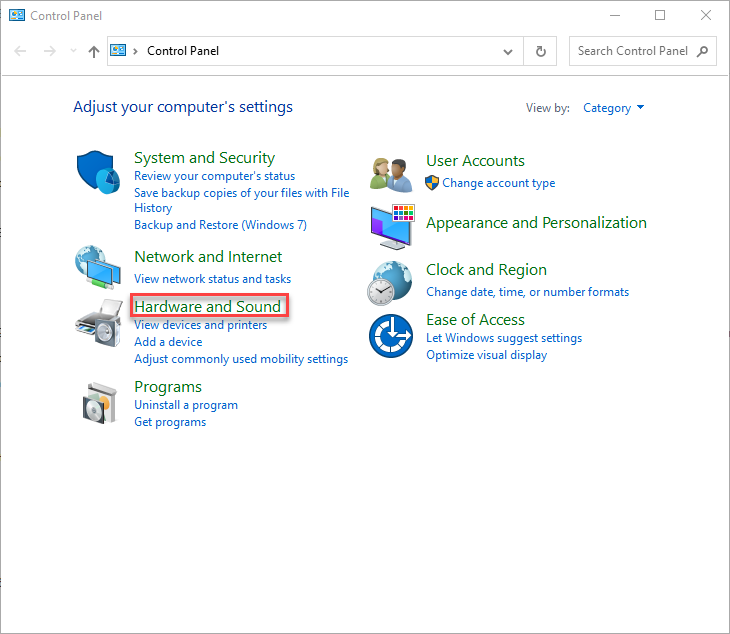Open Hardware and Sound category
Screen dimensions: 730x634
(208, 306)
